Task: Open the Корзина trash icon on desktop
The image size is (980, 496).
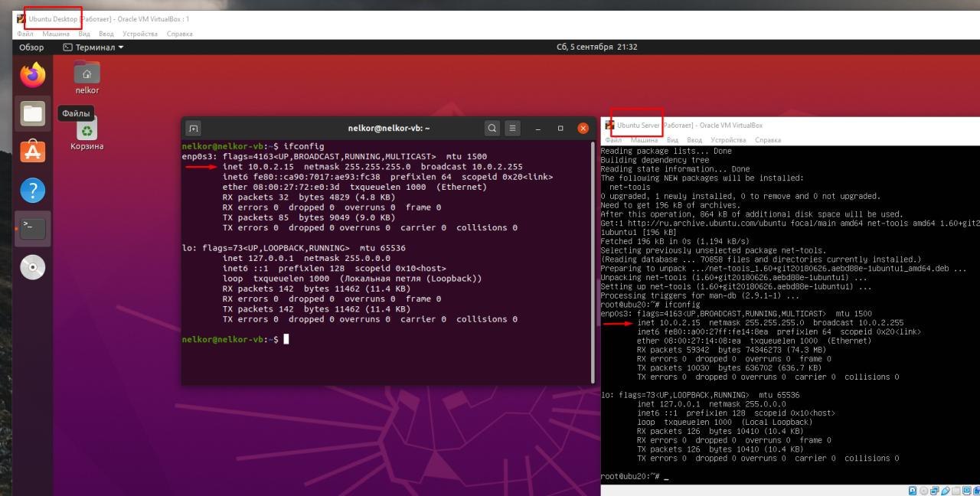Action: 87,134
